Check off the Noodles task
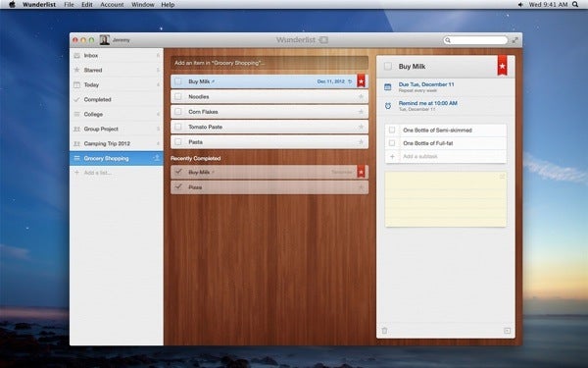The image size is (588, 368). pyautogui.click(x=178, y=96)
